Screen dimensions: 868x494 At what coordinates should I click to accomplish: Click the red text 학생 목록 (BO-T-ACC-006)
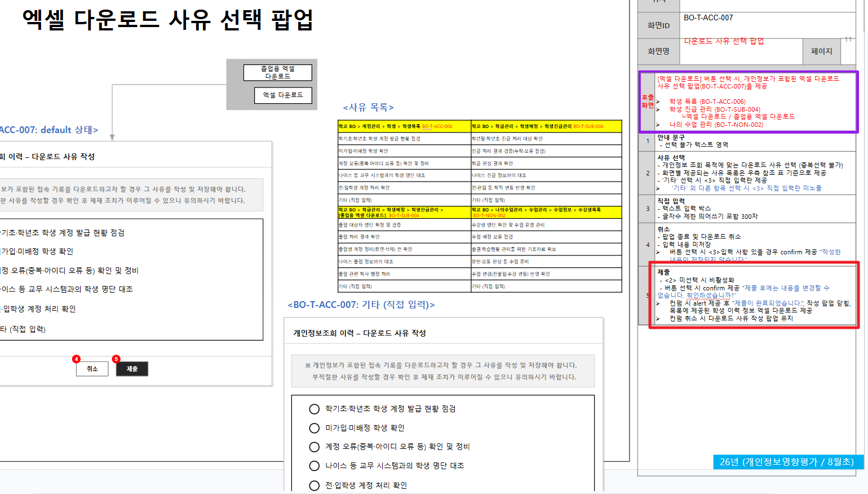tap(707, 102)
